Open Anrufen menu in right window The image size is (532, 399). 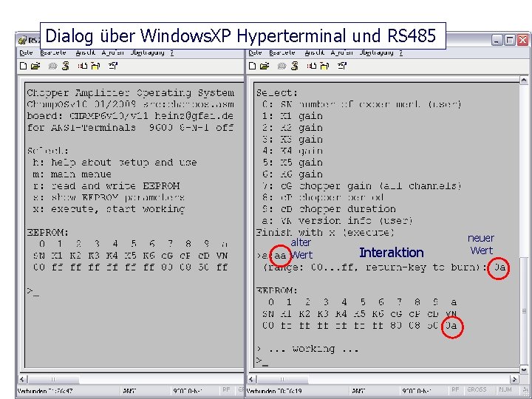(341, 52)
